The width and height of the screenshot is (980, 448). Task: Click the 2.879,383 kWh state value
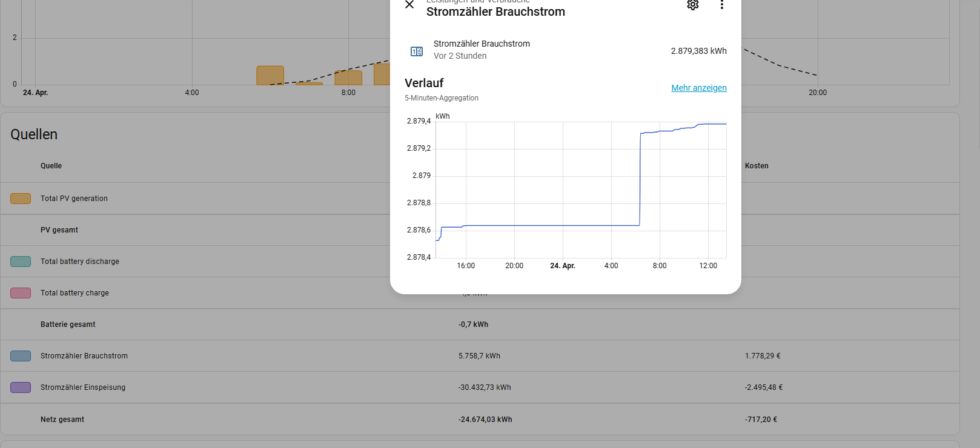pyautogui.click(x=698, y=51)
